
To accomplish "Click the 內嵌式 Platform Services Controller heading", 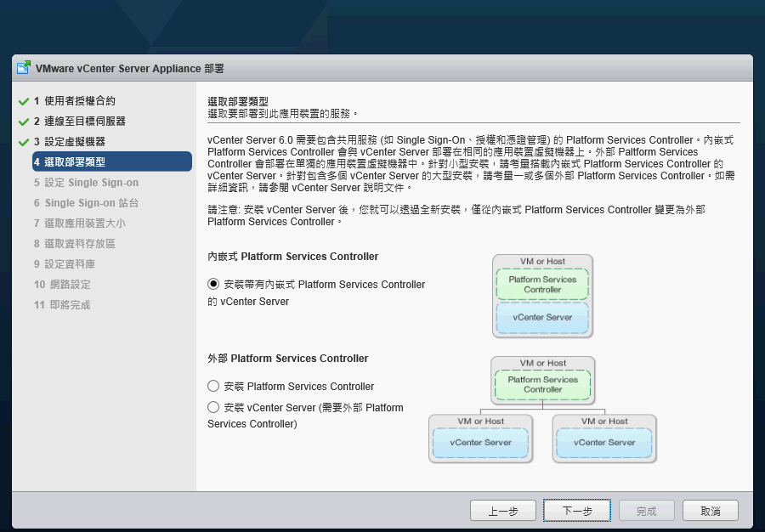I will [x=292, y=257].
